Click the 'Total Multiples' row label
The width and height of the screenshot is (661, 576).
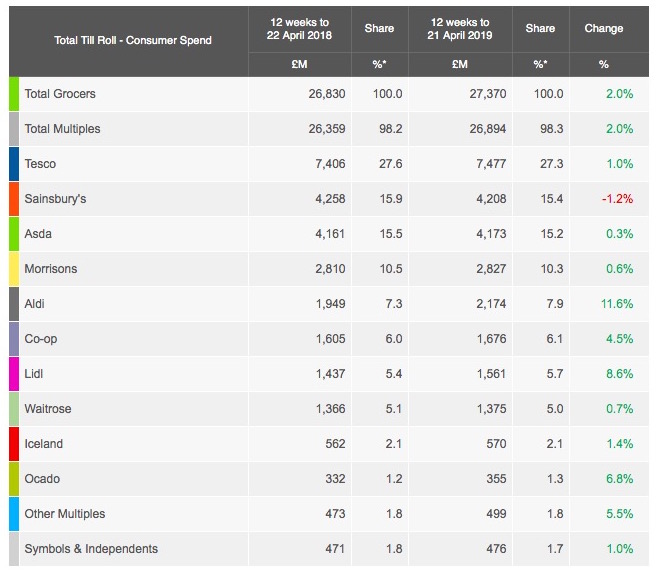tap(62, 129)
